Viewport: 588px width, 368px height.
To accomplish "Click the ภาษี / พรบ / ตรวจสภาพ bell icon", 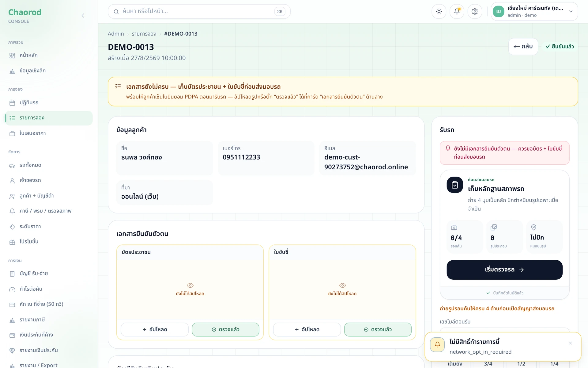I will click(12, 211).
